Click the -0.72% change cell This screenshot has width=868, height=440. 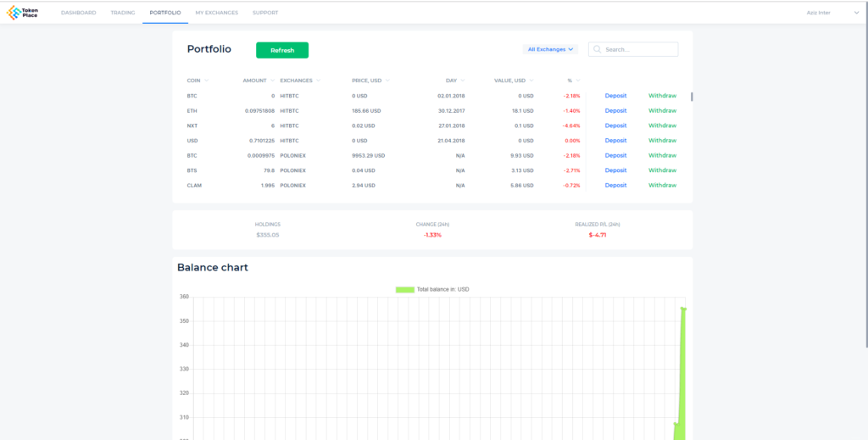tap(572, 186)
